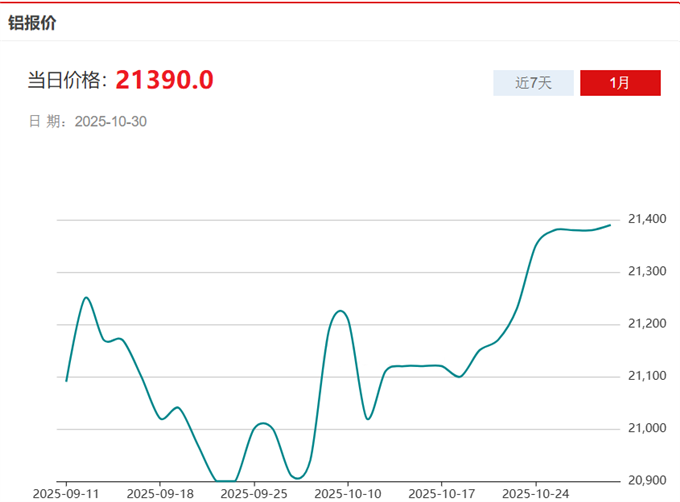Click the rightmost end of the price line

[x=609, y=225]
